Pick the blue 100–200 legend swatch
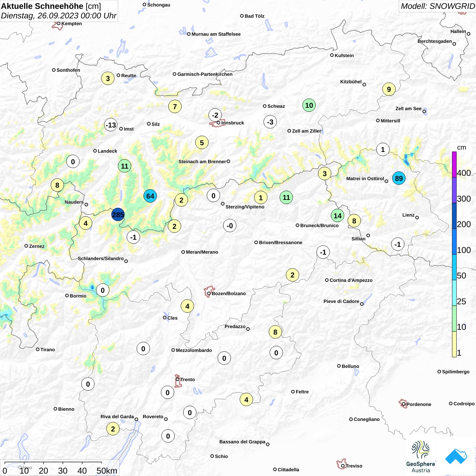 (x=454, y=241)
